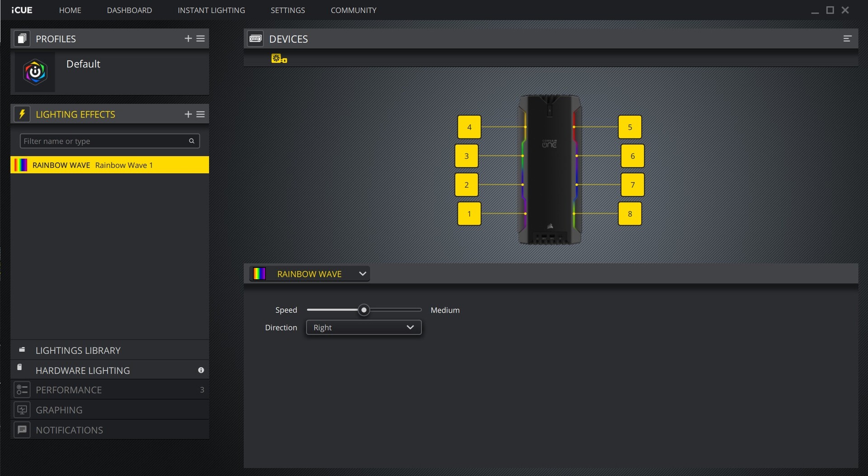Viewport: 868px width, 476px height.
Task: Open Instant Lighting menu
Action: point(211,10)
